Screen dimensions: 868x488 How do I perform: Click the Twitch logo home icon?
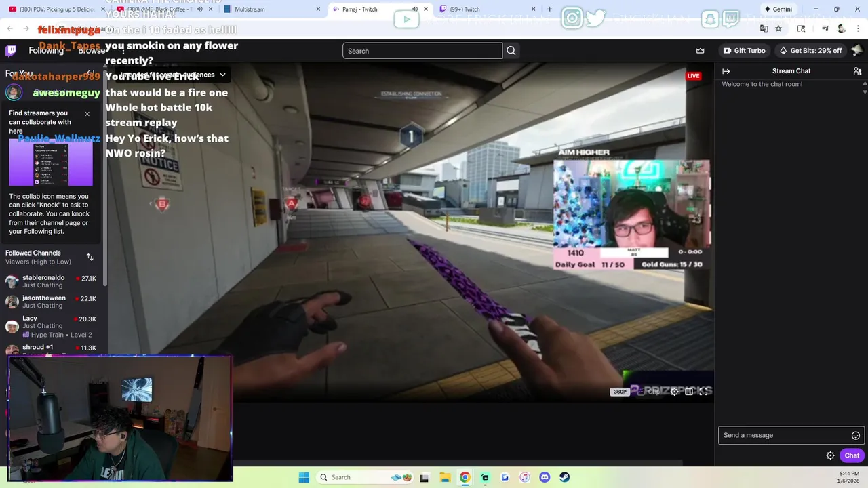(x=11, y=51)
